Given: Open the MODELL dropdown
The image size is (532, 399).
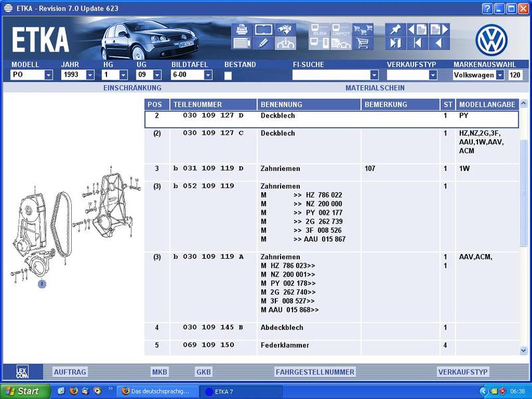Looking at the screenshot, I should pyautogui.click(x=49, y=75).
